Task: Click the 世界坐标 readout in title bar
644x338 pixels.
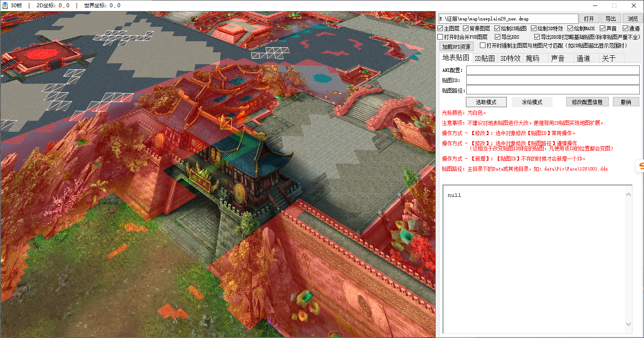Action: (102, 6)
